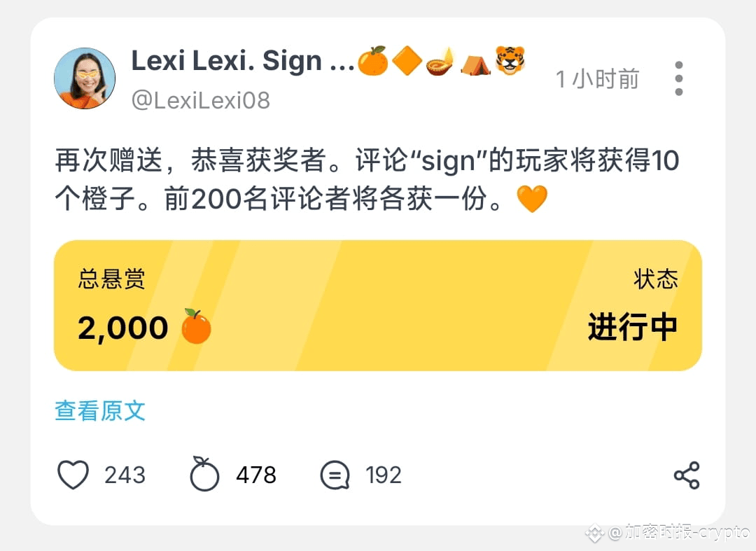Screen dimensions: 756x551
Task: Click the 192 comments count
Action: [x=384, y=475]
